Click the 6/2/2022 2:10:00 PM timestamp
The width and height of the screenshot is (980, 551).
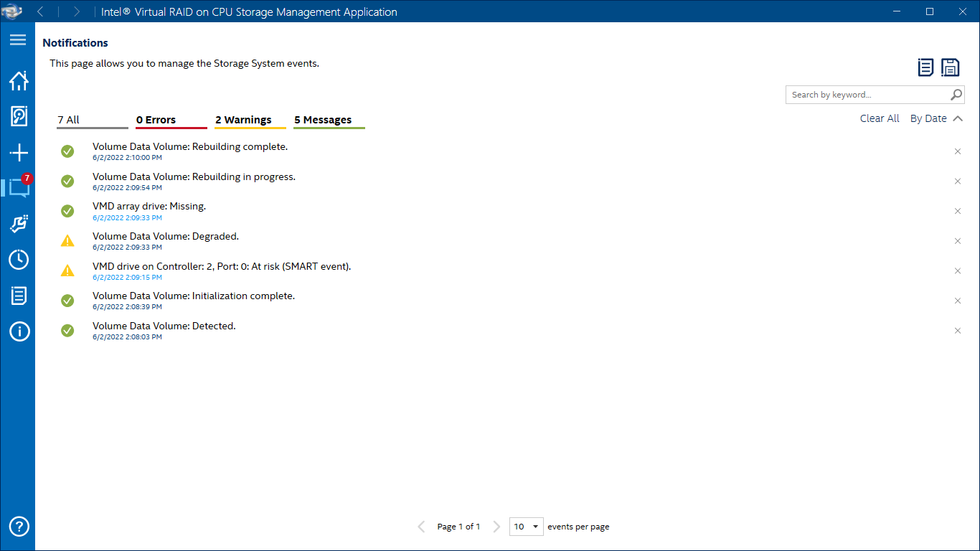[127, 157]
